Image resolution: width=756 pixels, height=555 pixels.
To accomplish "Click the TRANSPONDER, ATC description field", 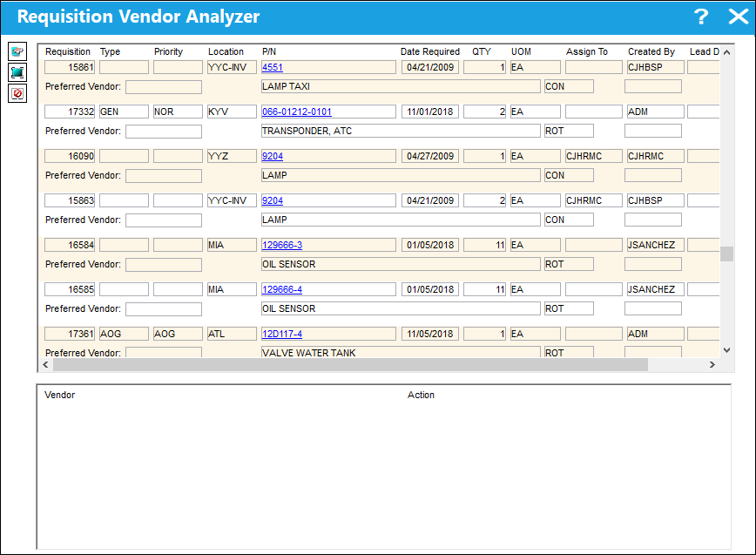I will 401,132.
